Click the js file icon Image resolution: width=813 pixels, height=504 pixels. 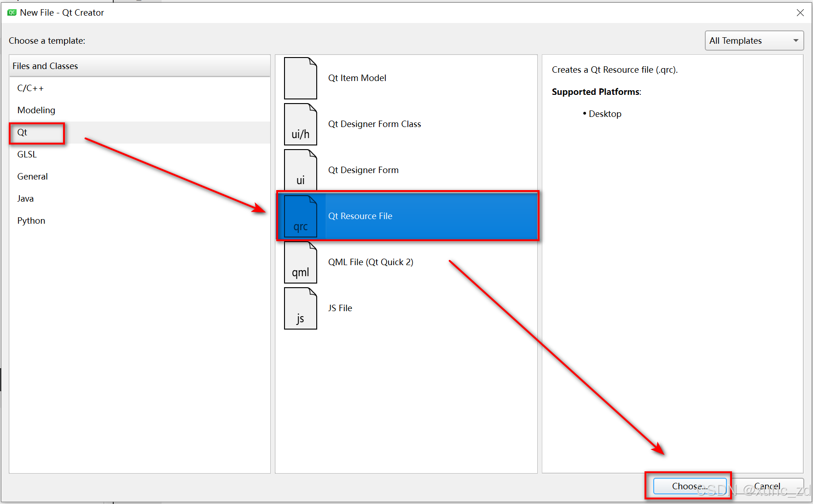[300, 308]
